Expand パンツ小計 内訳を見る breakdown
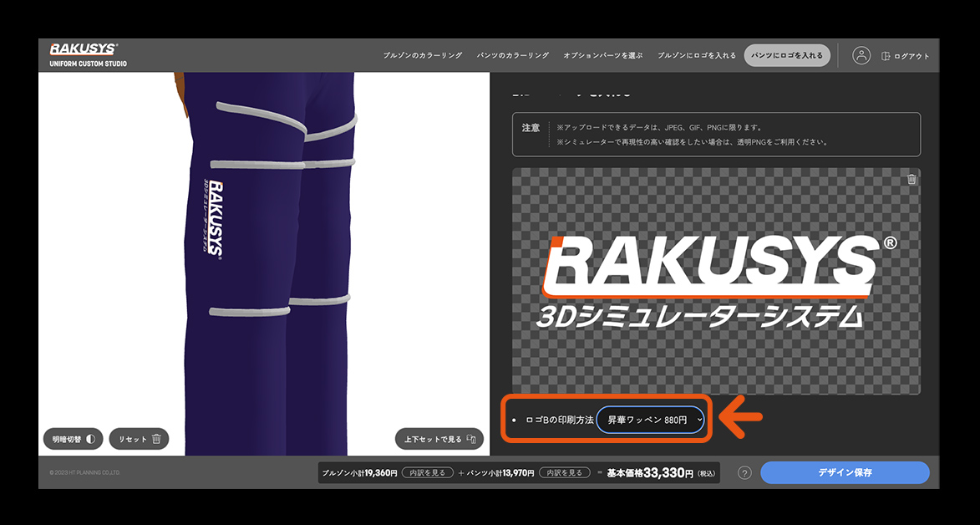980x525 pixels. click(564, 473)
